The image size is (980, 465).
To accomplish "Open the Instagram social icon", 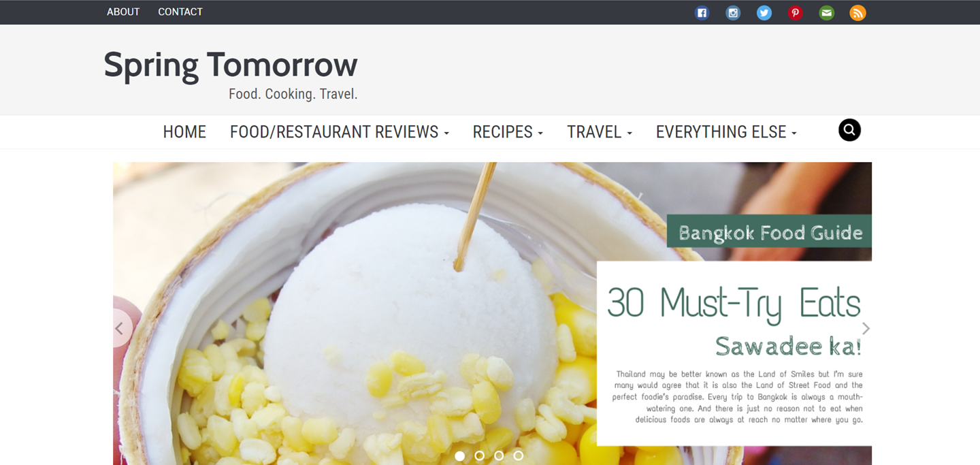I will click(x=733, y=13).
